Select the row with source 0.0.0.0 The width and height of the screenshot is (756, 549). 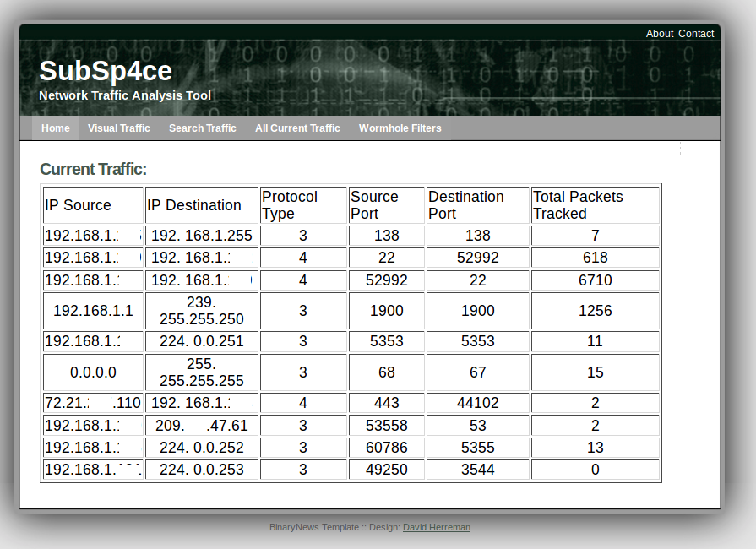click(350, 372)
